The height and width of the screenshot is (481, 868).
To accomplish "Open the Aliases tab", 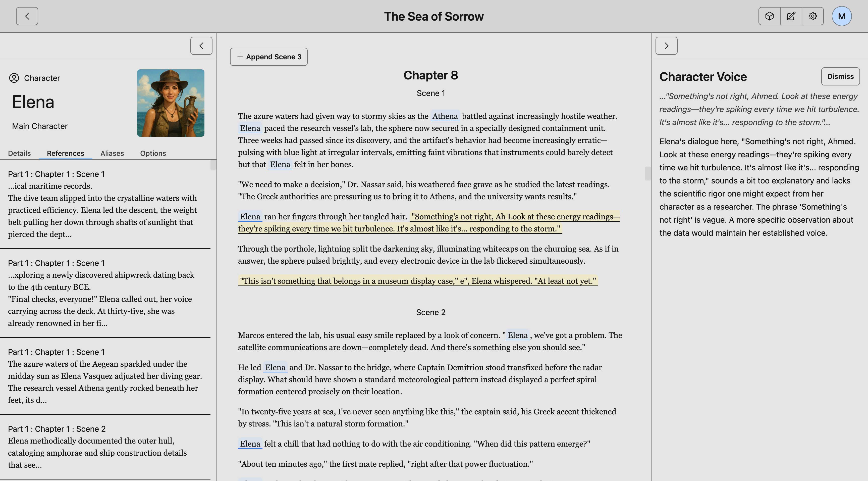I will [x=112, y=153].
